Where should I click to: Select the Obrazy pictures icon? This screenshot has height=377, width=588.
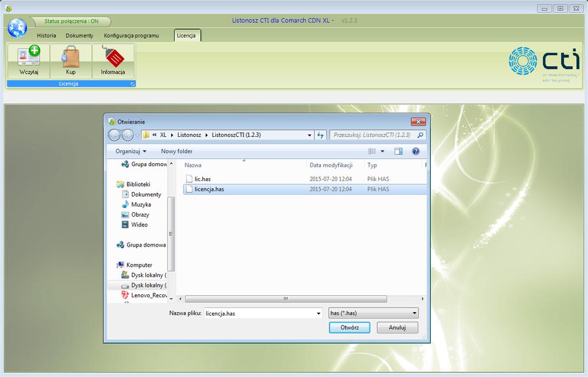[x=125, y=214]
